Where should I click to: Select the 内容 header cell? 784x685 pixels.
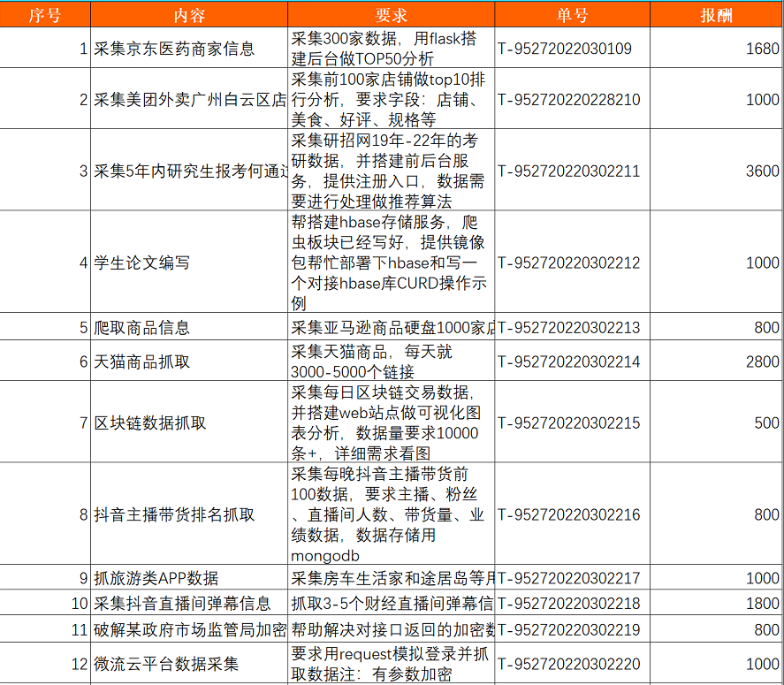(x=189, y=14)
